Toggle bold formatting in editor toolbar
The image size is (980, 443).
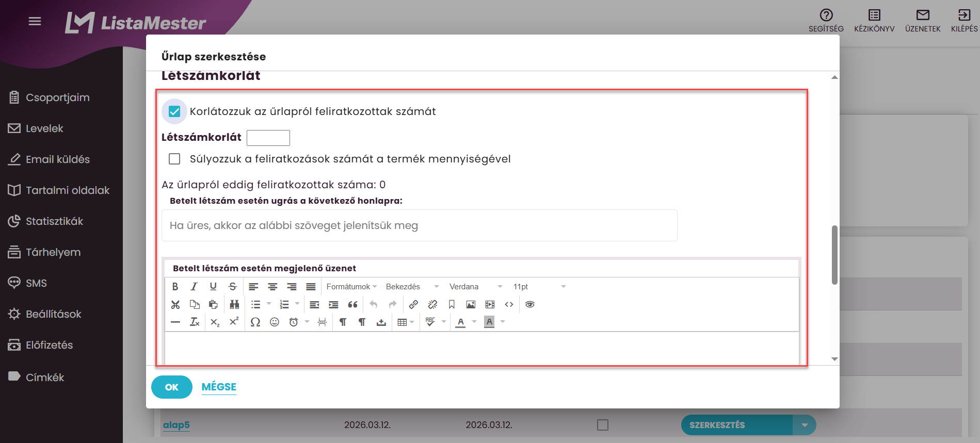coord(175,287)
